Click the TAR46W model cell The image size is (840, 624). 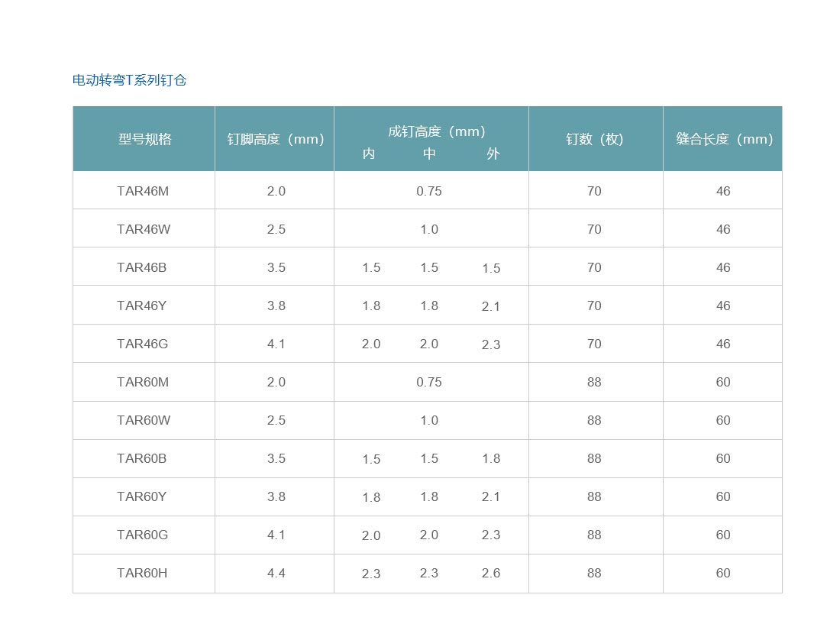point(144,229)
